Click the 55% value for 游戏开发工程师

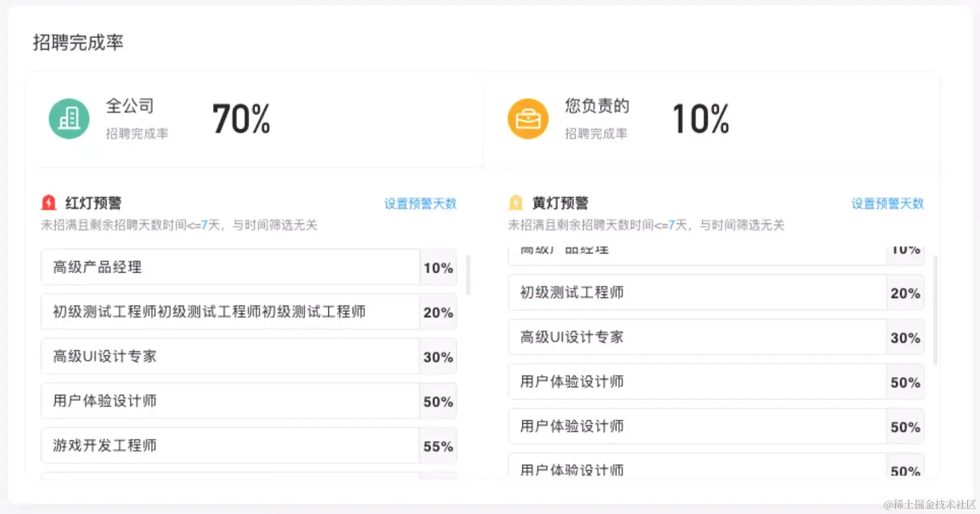pyautogui.click(x=438, y=446)
